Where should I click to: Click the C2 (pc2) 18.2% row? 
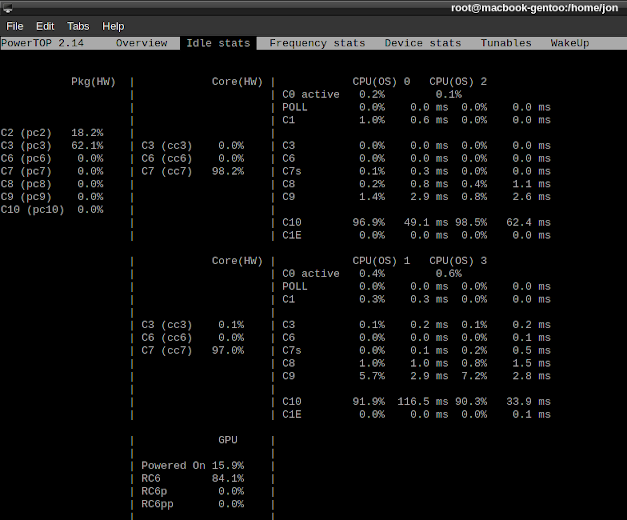(52, 133)
